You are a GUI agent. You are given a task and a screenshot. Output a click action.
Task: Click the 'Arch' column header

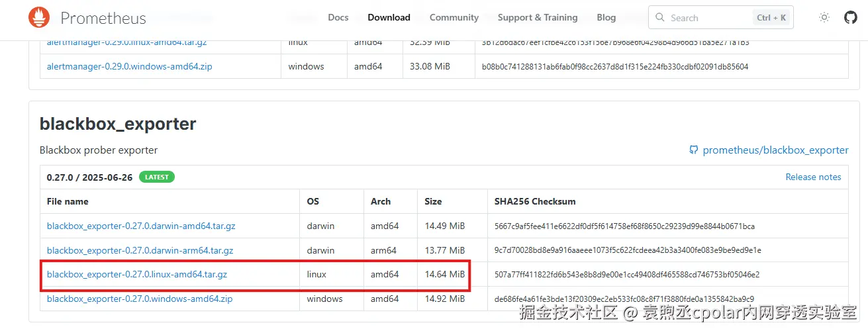(x=381, y=201)
